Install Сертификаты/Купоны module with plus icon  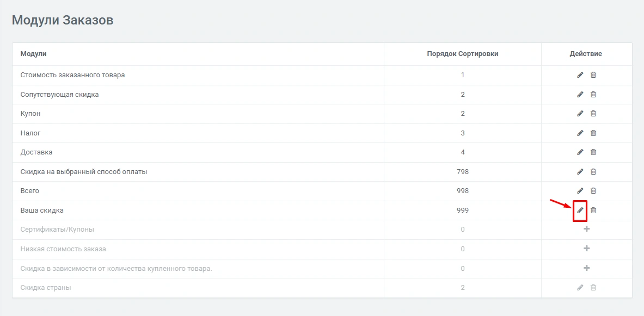point(586,230)
